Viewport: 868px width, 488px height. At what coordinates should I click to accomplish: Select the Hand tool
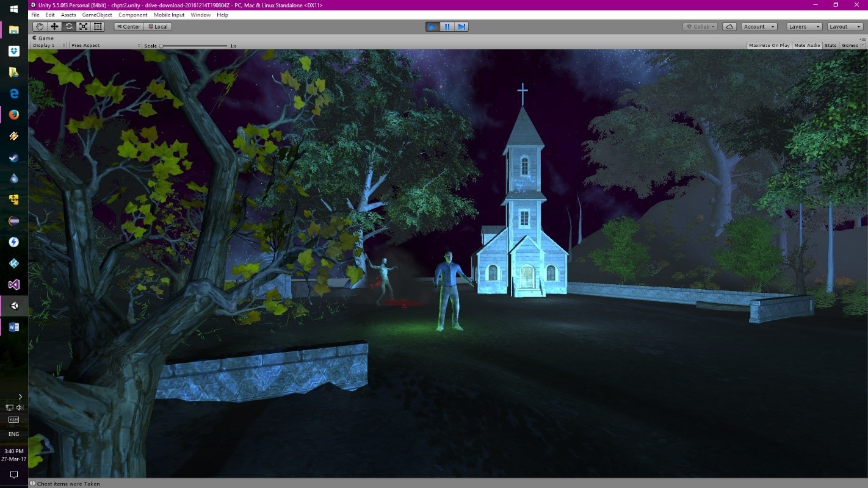pyautogui.click(x=40, y=27)
